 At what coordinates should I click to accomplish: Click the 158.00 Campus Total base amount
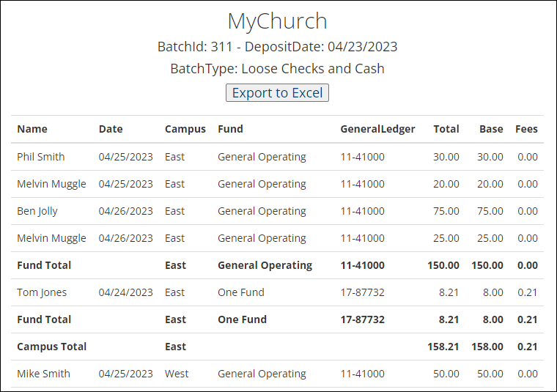coord(487,347)
